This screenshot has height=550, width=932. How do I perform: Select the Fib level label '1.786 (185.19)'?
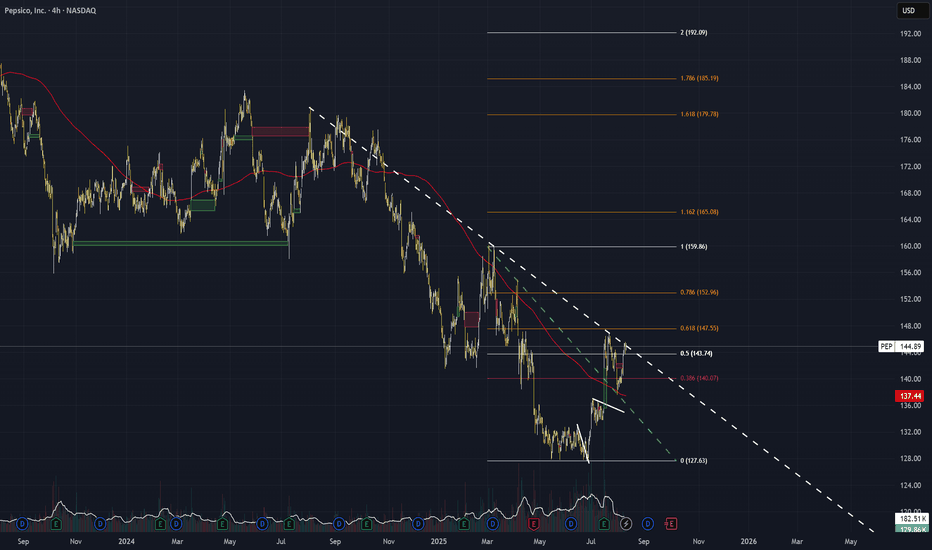click(699, 78)
